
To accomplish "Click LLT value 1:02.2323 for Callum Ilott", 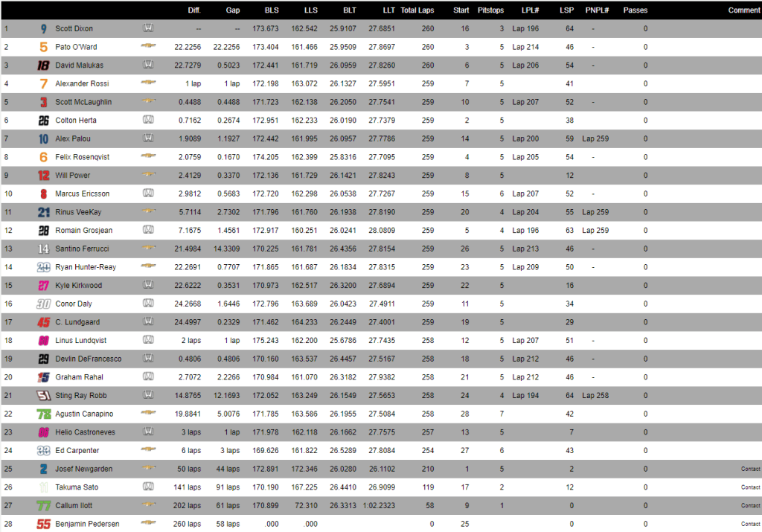I will 379,506.
